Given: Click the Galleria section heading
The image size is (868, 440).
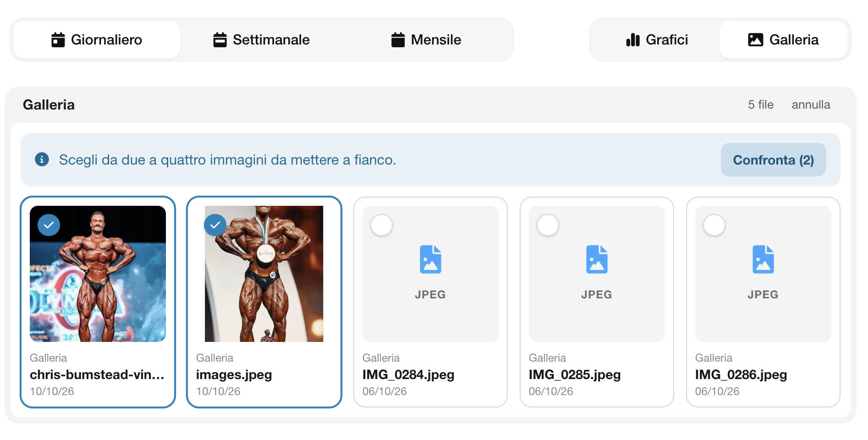Looking at the screenshot, I should [49, 105].
